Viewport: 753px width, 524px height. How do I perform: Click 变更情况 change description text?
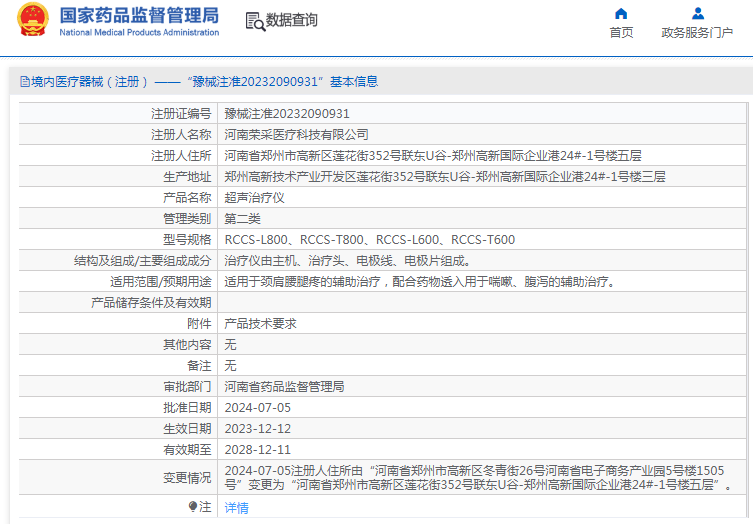pos(479,477)
